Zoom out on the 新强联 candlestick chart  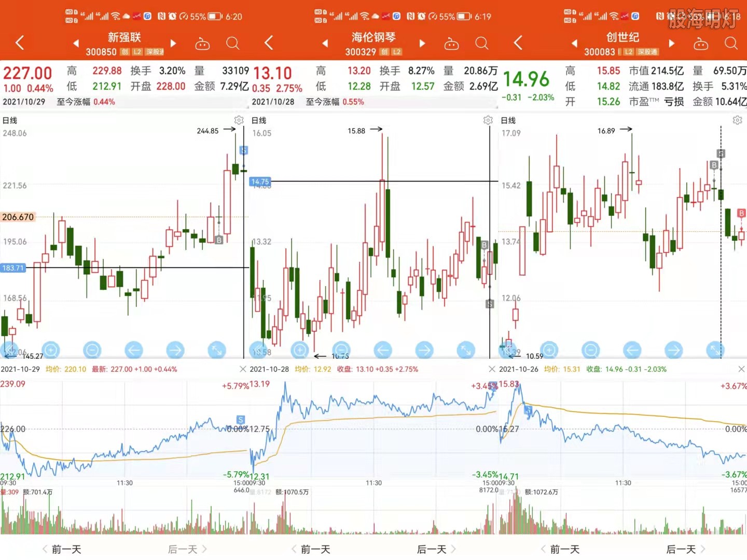tap(92, 351)
